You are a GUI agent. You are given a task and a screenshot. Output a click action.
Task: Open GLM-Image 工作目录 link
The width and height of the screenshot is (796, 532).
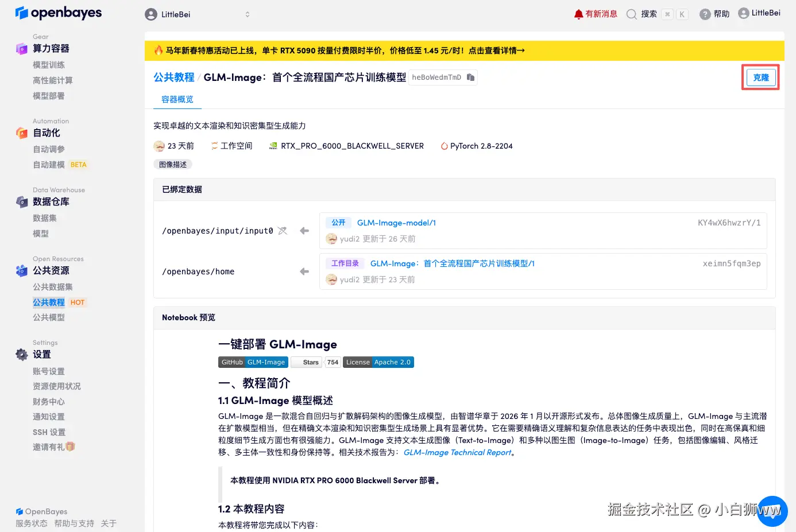(x=453, y=263)
